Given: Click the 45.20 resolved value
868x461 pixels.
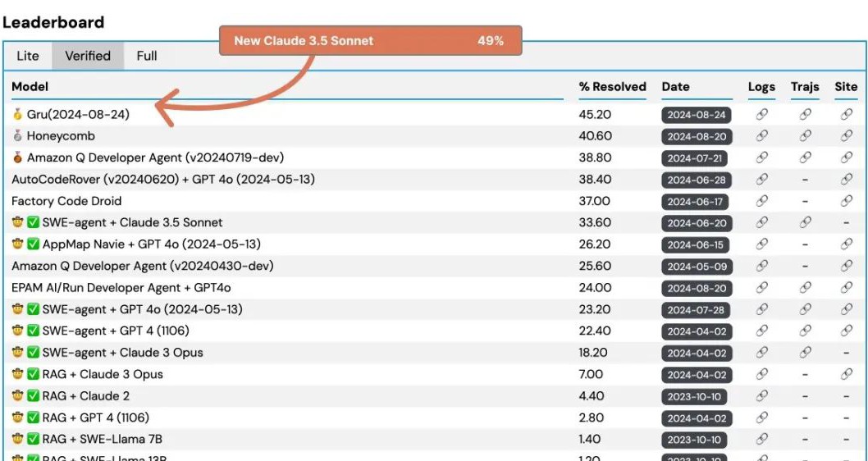Looking at the screenshot, I should pyautogui.click(x=595, y=115).
